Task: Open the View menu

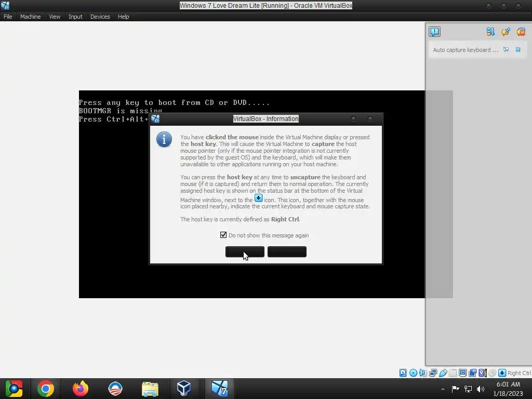Action: point(55,17)
